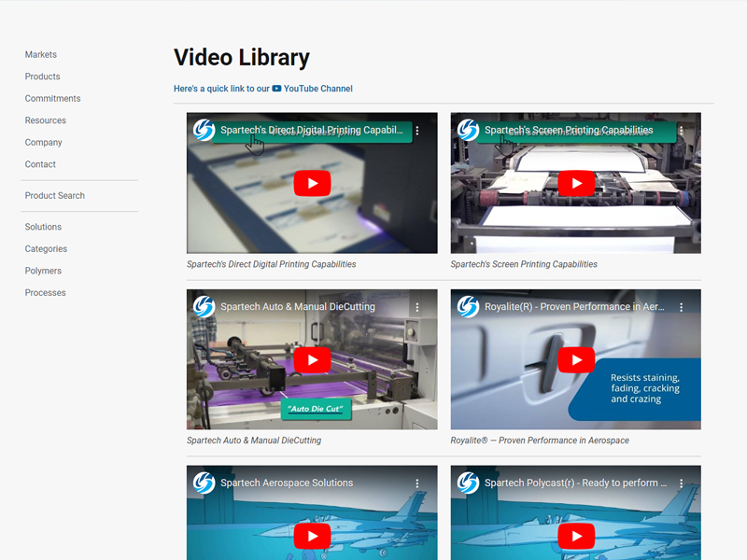
Task: Click caption 'Spartech's Screen Printing Capabilities'
Action: pos(524,264)
